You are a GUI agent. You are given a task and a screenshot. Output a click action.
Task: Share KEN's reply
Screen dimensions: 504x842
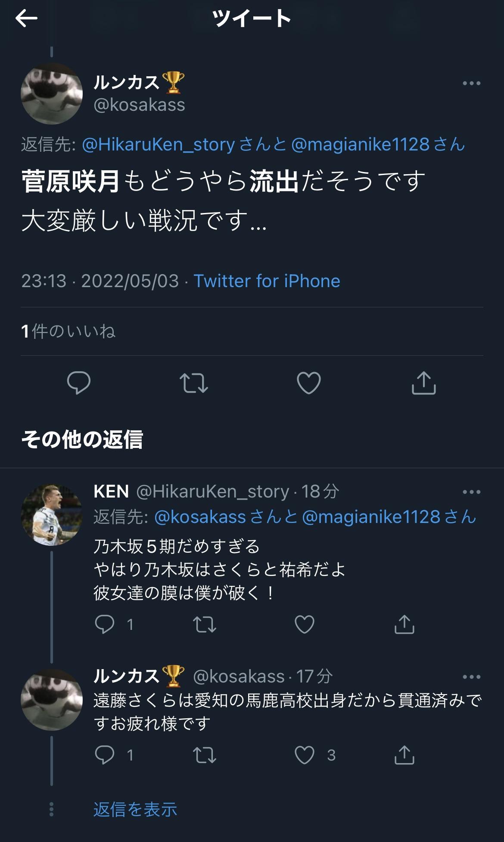[404, 624]
